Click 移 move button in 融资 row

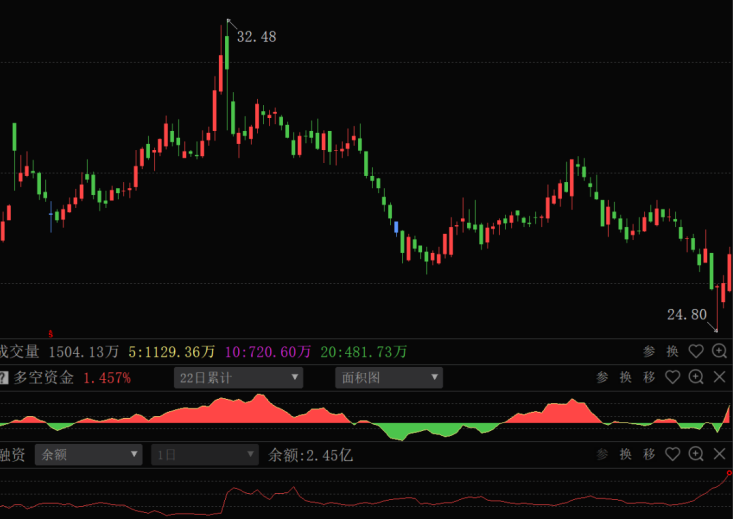coord(649,454)
